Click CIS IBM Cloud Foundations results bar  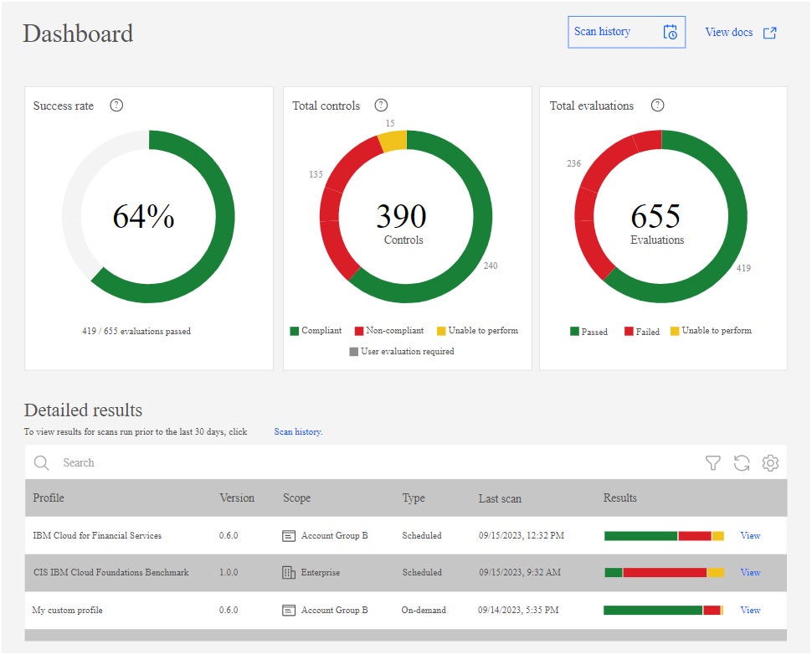[664, 572]
